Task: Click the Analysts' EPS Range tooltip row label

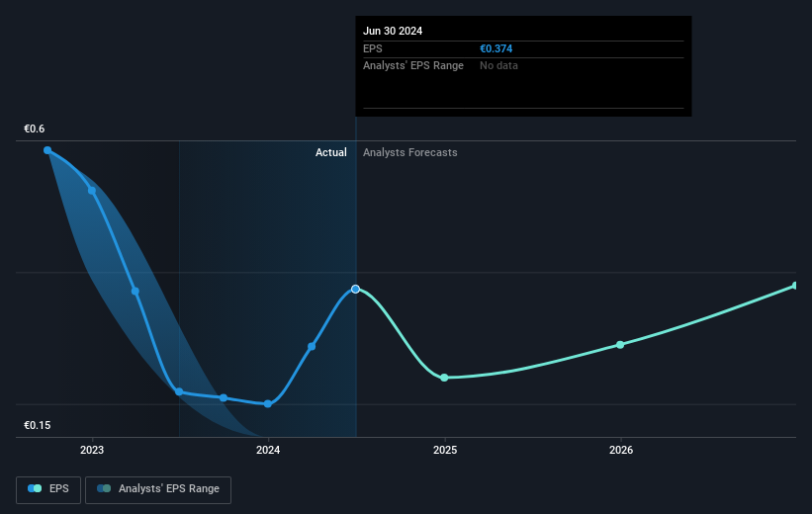Action: pos(413,66)
